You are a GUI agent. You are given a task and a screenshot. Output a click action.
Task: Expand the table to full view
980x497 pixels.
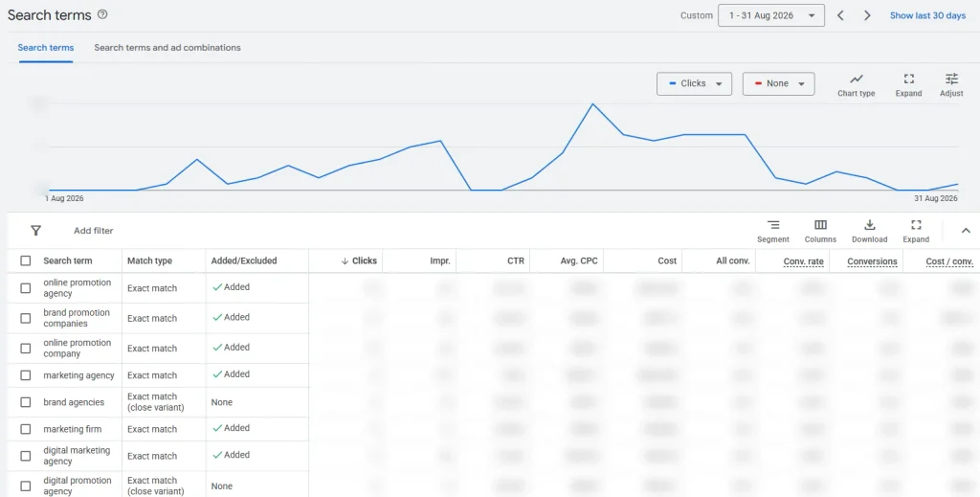(x=916, y=231)
